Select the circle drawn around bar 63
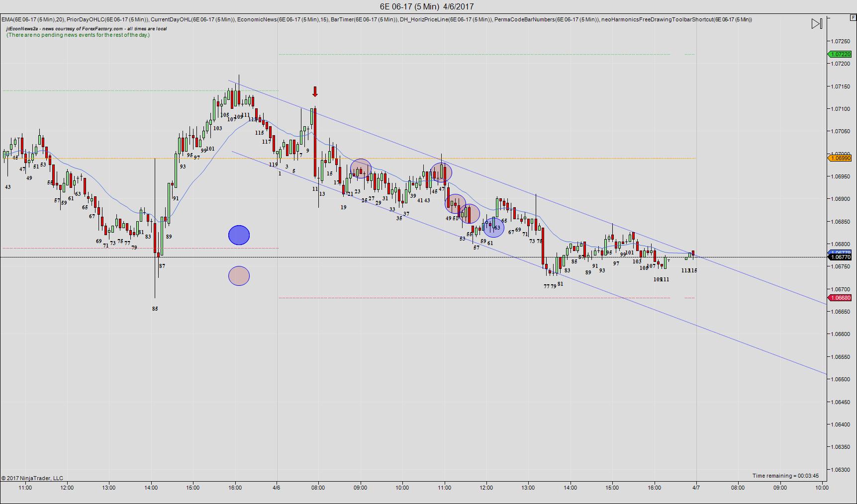The width and height of the screenshot is (857, 504). click(x=494, y=228)
